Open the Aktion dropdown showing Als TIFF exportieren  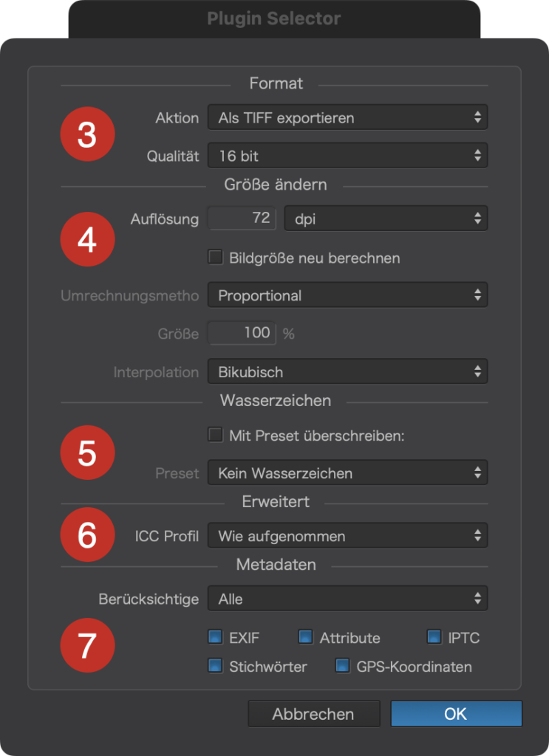[347, 117]
